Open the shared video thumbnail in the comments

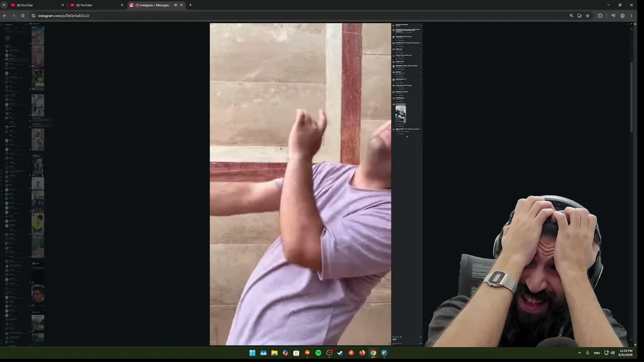400,115
